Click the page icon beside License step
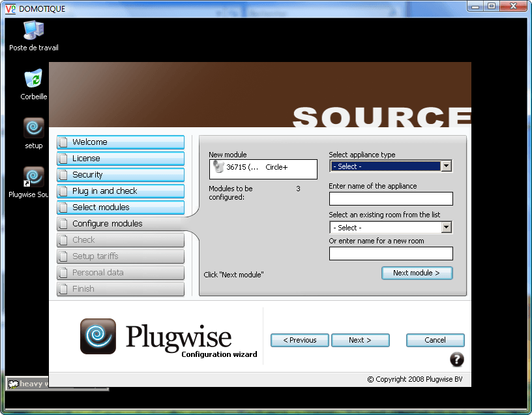532x415 pixels. point(63,159)
